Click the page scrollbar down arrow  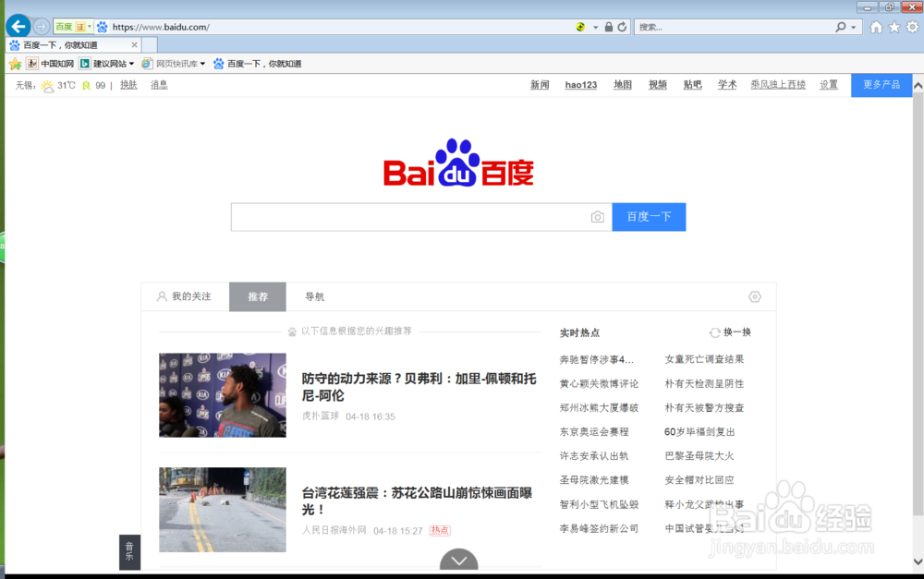coord(918,561)
